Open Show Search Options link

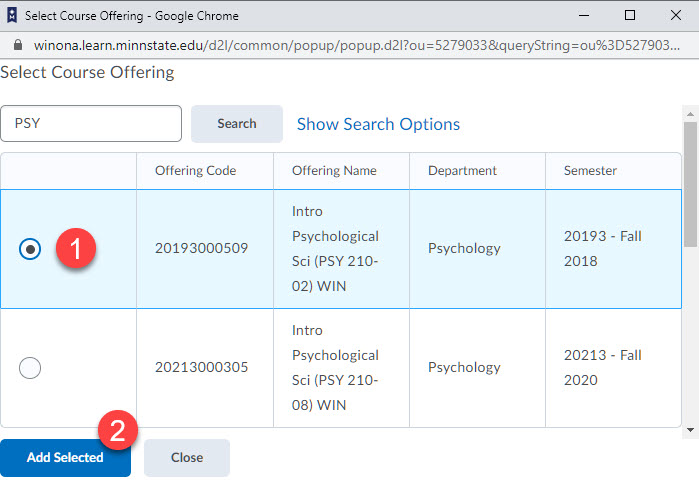coord(378,124)
